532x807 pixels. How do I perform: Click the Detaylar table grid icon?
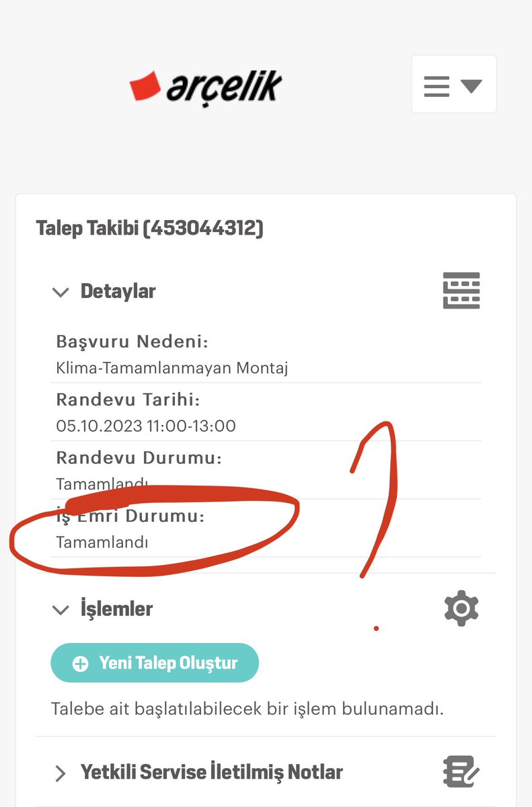pyautogui.click(x=461, y=291)
